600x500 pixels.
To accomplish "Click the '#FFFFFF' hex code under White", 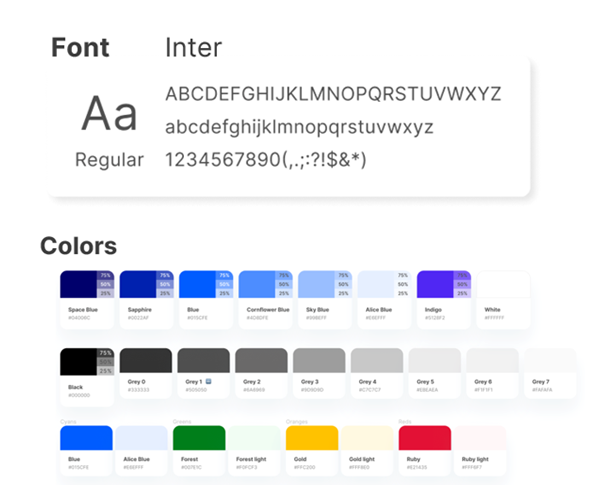I will pyautogui.click(x=494, y=318).
